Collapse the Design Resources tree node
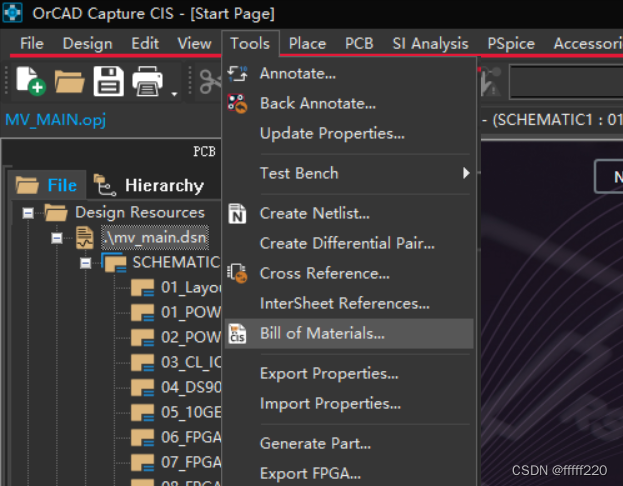 point(28,213)
